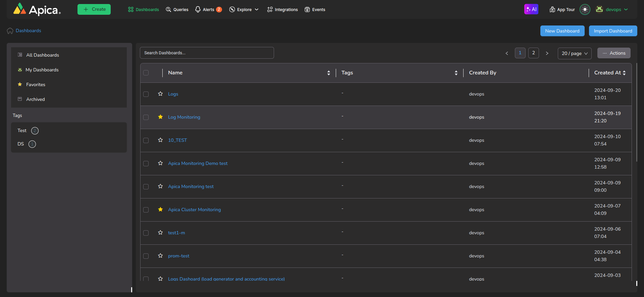Select all dashboards with header checkbox
The height and width of the screenshot is (297, 644).
pyautogui.click(x=146, y=73)
